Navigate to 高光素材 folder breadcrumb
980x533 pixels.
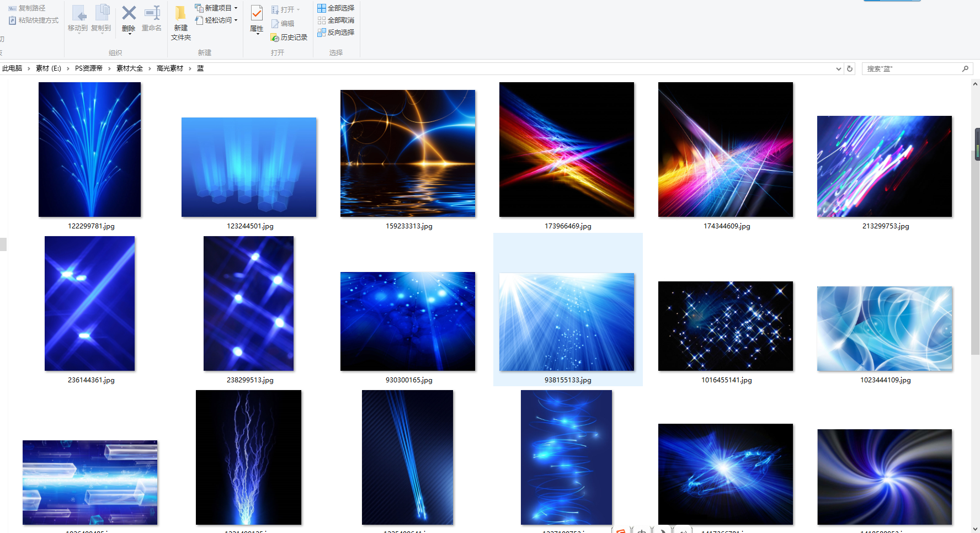coord(170,68)
